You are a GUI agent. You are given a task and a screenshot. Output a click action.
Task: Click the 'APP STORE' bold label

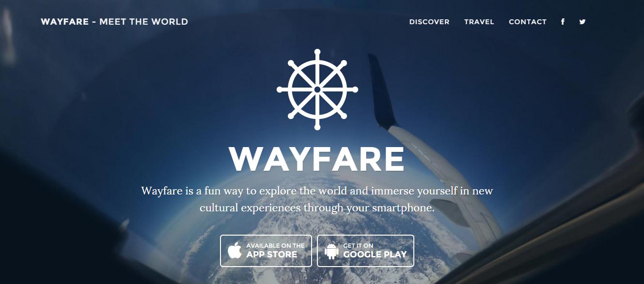coord(272,254)
